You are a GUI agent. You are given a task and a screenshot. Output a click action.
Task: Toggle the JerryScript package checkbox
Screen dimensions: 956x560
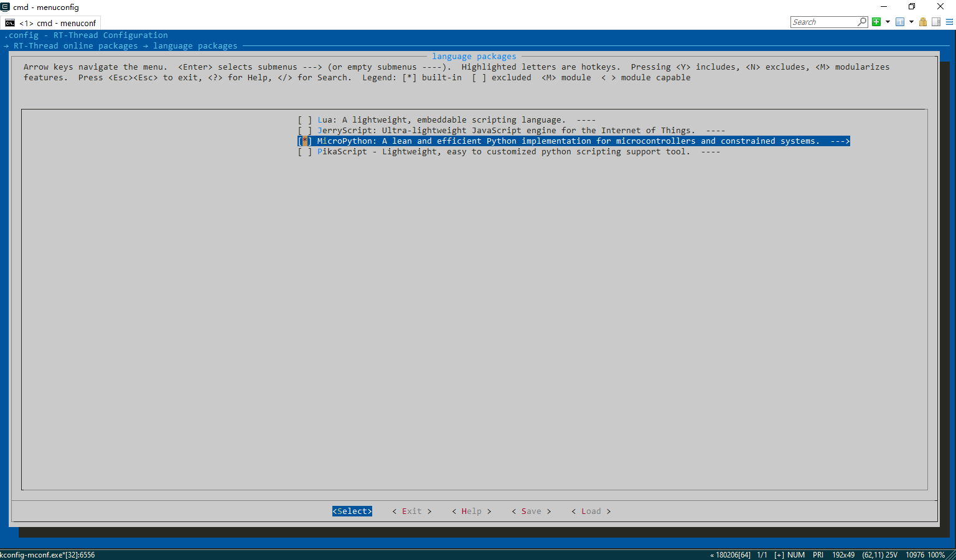point(304,130)
